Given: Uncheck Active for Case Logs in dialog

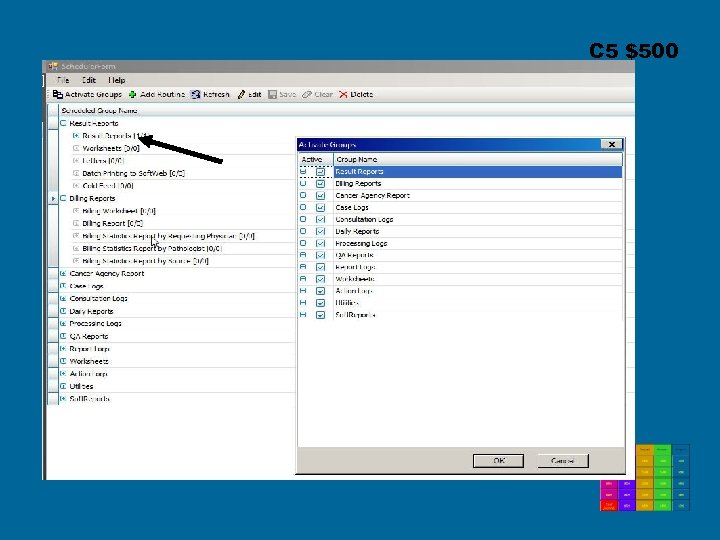Looking at the screenshot, I should point(321,208).
